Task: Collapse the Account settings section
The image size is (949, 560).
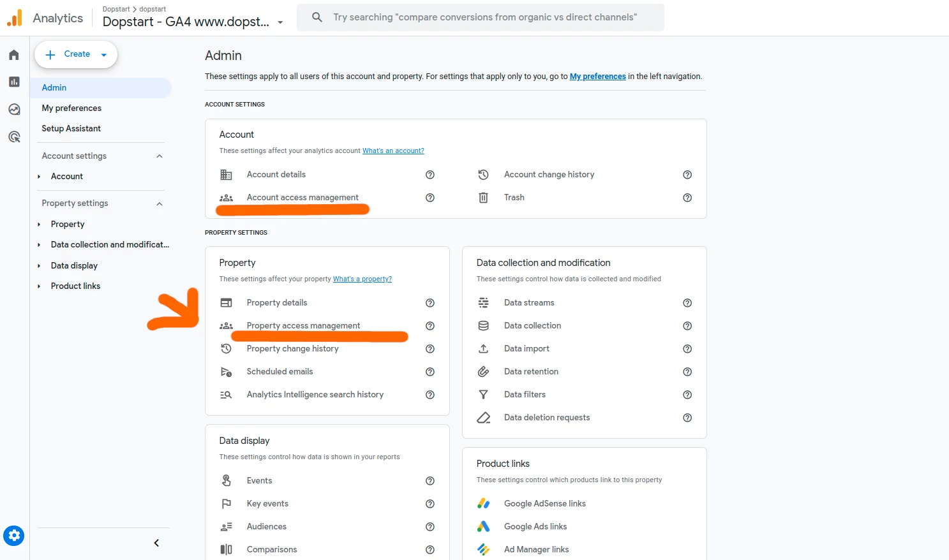Action: point(160,156)
